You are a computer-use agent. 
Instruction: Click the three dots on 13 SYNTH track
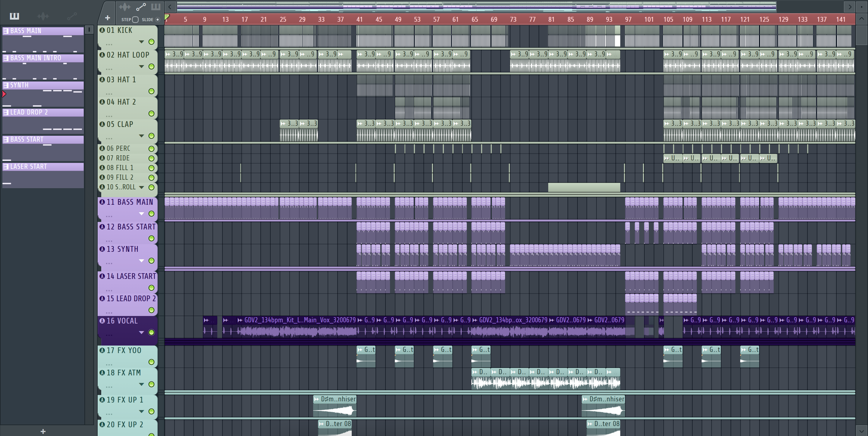click(x=109, y=263)
